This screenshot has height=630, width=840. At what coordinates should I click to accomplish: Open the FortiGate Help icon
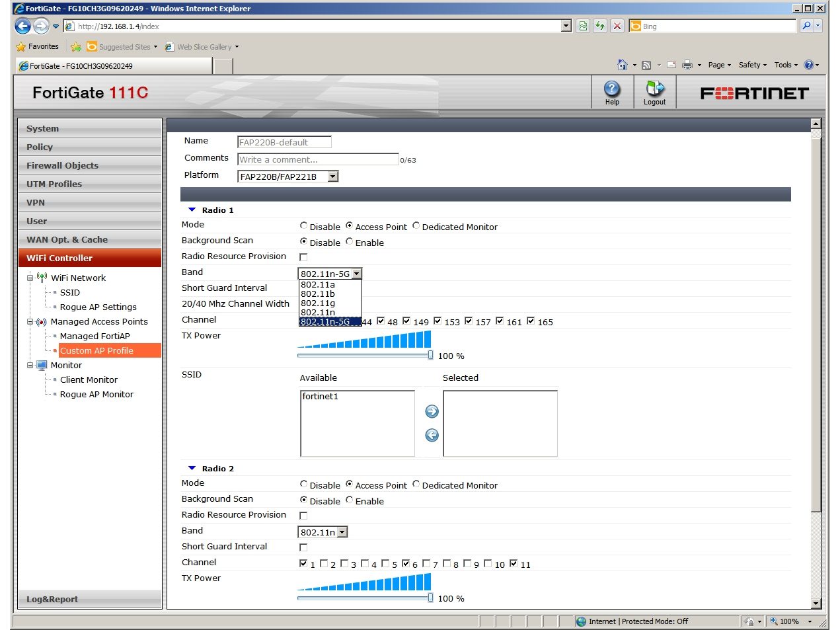coord(612,93)
